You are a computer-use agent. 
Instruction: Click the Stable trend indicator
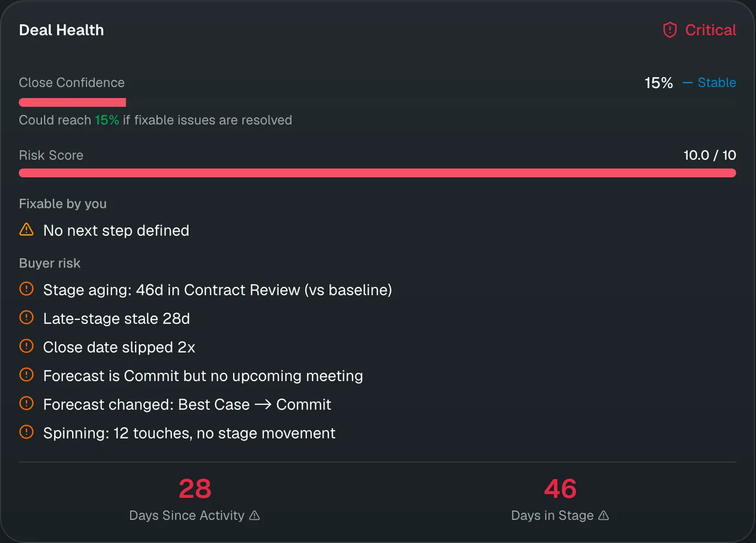tap(709, 83)
